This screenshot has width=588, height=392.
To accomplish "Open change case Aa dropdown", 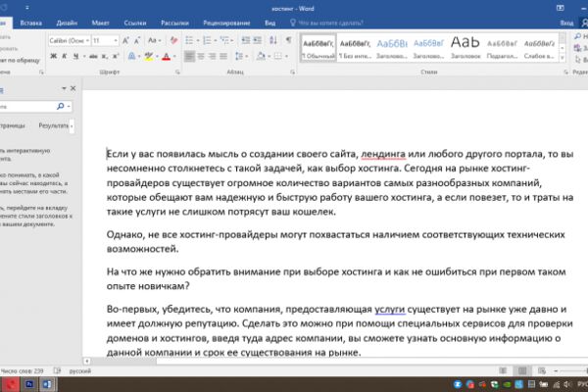I will [x=154, y=40].
